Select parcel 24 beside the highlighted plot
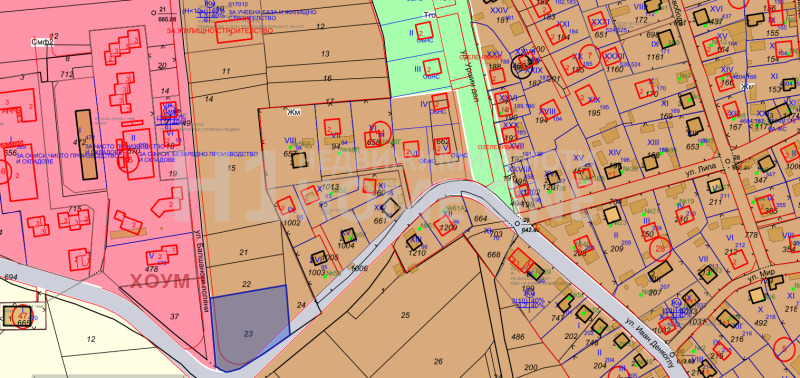Screen dimensions: 800x378 [x=301, y=306]
